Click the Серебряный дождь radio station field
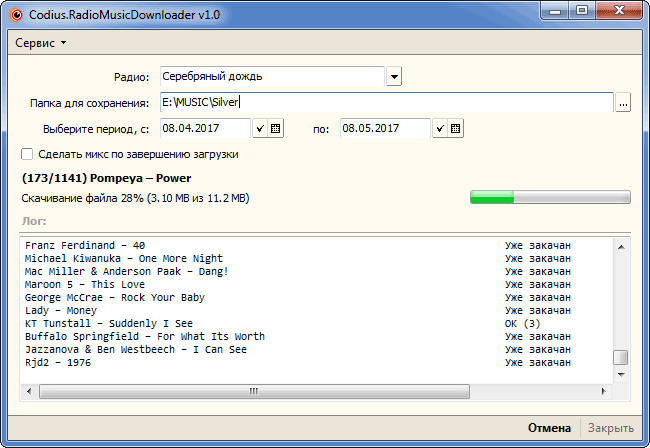The height and width of the screenshot is (448, 650). coord(270,77)
